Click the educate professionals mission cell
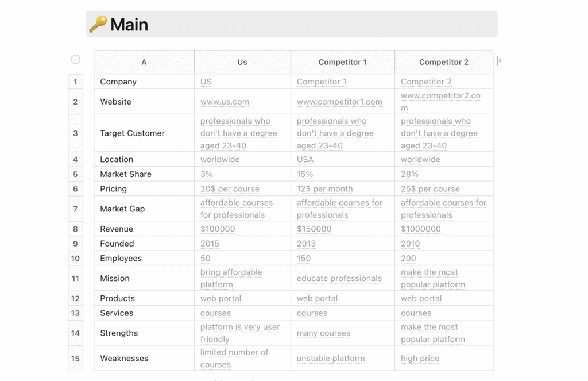Screen dimensions: 588x381 tap(339, 279)
